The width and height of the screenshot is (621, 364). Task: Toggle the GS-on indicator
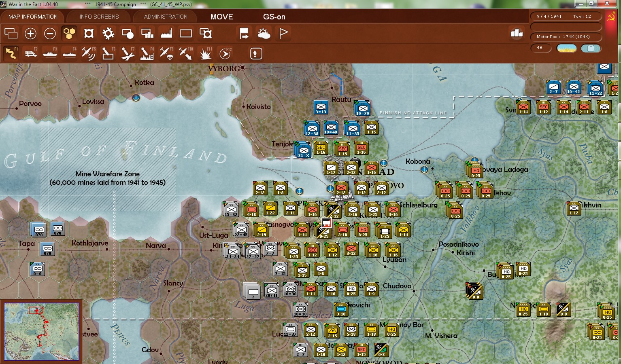[x=274, y=17]
